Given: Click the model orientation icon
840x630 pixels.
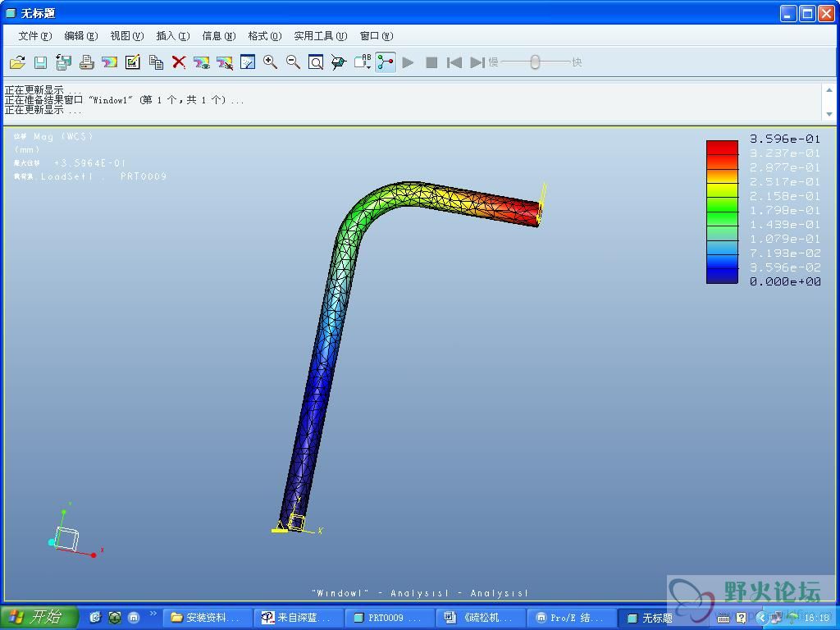Looking at the screenshot, I should click(339, 62).
